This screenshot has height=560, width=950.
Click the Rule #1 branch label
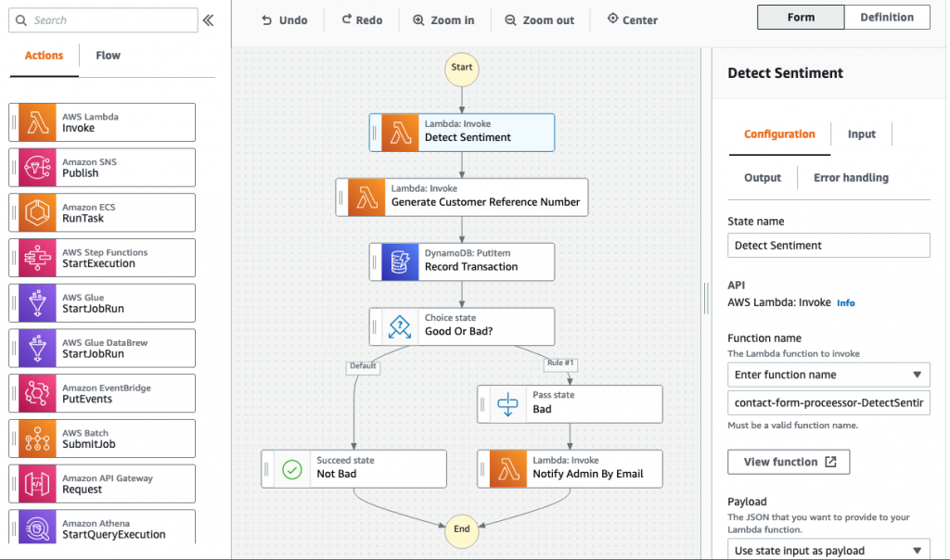560,363
